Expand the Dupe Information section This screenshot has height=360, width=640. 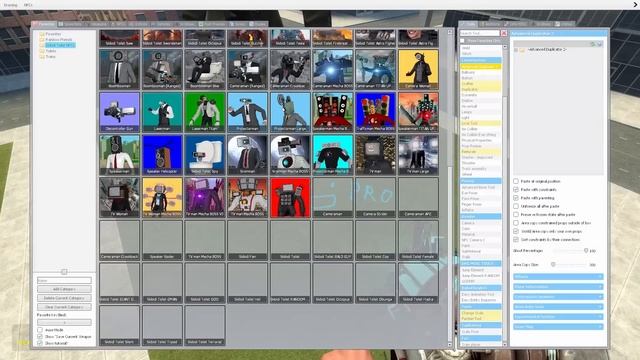pos(558,287)
